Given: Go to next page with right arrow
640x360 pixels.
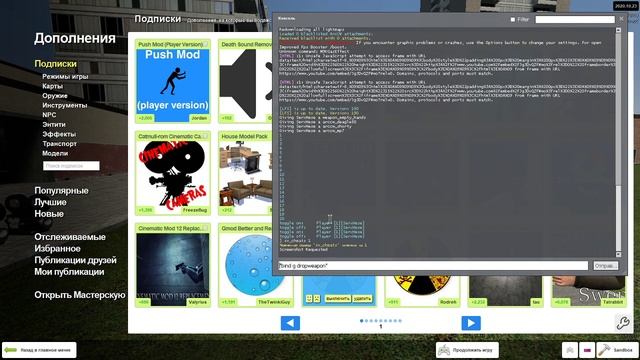Looking at the screenshot, I should 471,323.
